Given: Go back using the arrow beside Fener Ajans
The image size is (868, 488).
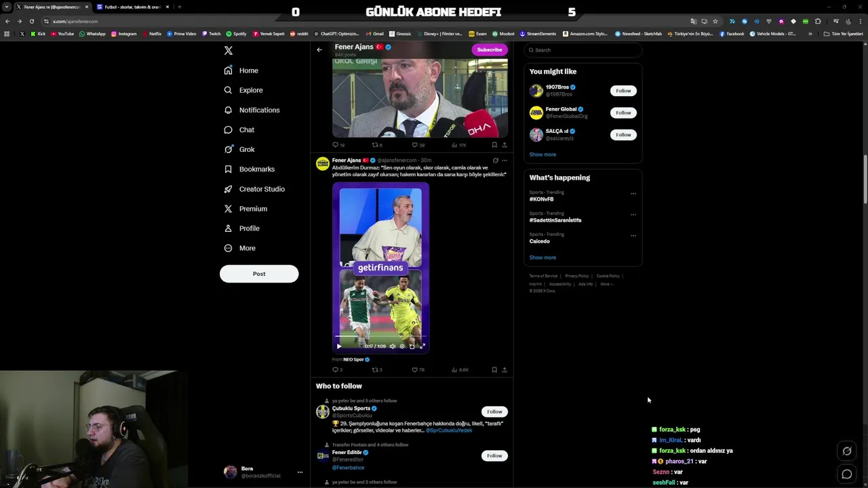Looking at the screenshot, I should click(319, 49).
